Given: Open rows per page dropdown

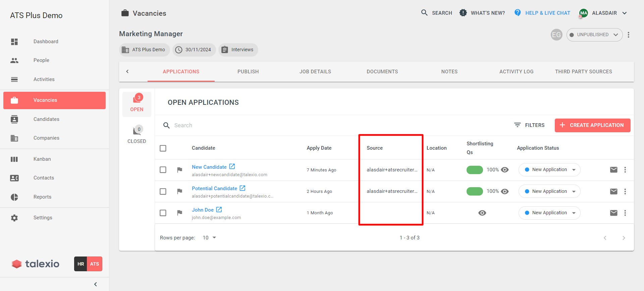Looking at the screenshot, I should click(x=209, y=238).
